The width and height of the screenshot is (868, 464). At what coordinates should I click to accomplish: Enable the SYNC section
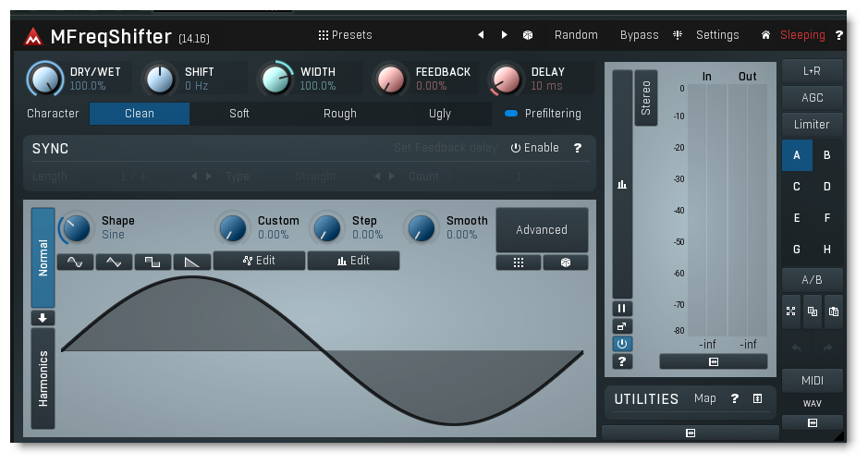pos(534,148)
